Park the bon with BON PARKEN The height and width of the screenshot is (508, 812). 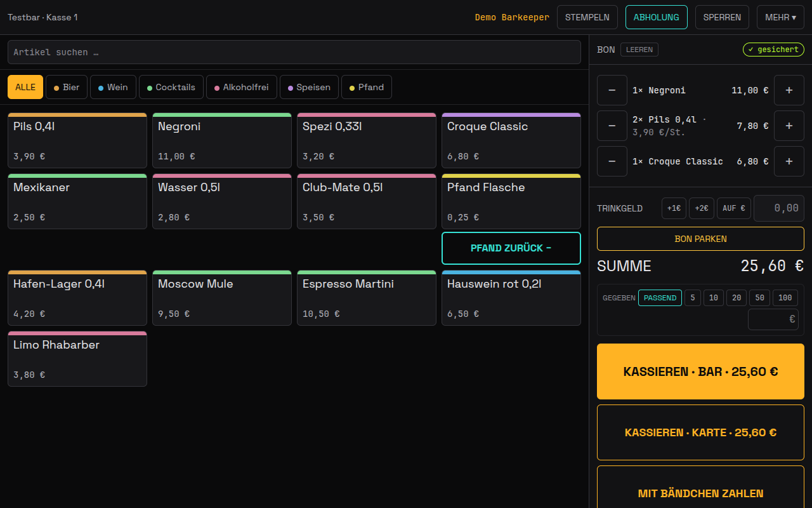(700, 239)
